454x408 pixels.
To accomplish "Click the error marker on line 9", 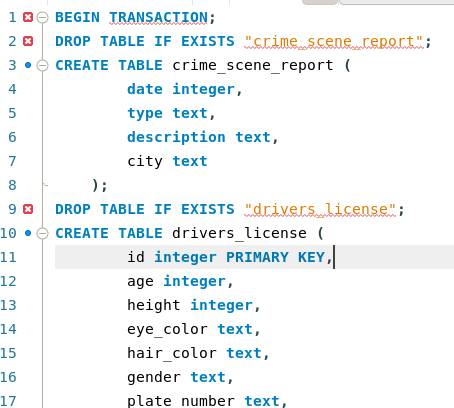I will (x=28, y=209).
